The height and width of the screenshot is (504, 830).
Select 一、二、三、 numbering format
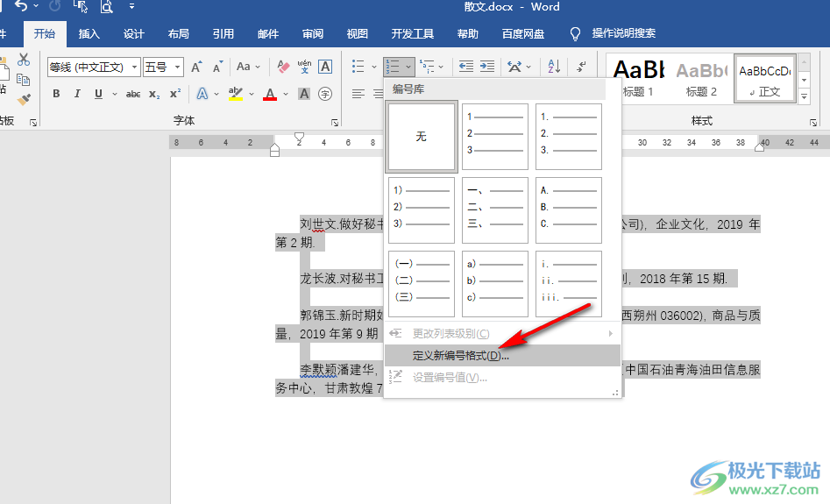[x=495, y=210]
